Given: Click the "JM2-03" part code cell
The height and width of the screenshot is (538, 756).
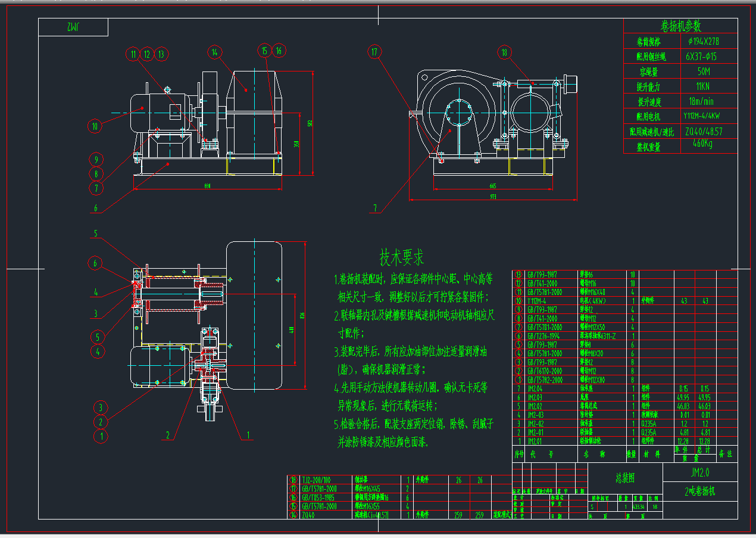Looking at the screenshot, I should point(536,415).
